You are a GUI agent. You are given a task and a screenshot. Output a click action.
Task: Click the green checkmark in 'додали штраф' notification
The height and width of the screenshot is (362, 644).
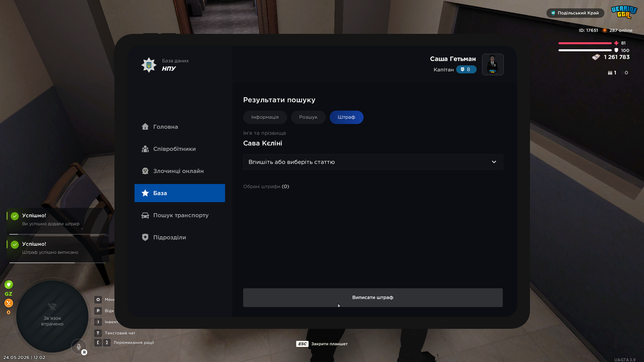click(15, 216)
